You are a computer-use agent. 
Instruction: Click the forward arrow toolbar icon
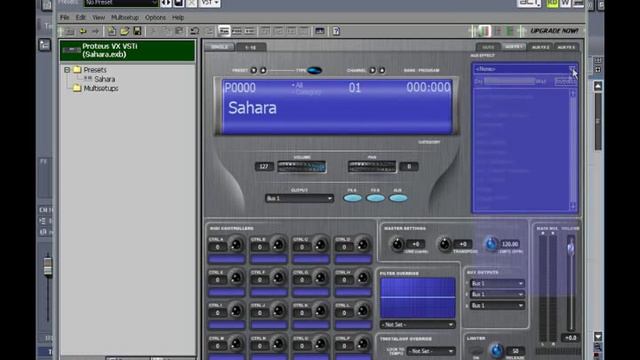96,31
